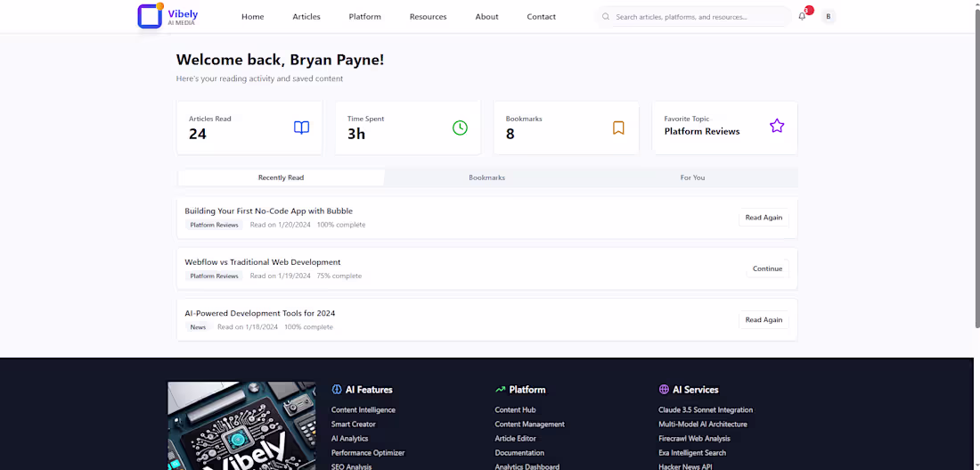Click Read Again for AI-Powered Development Tools
Screen dimensions: 980x470
(764, 320)
